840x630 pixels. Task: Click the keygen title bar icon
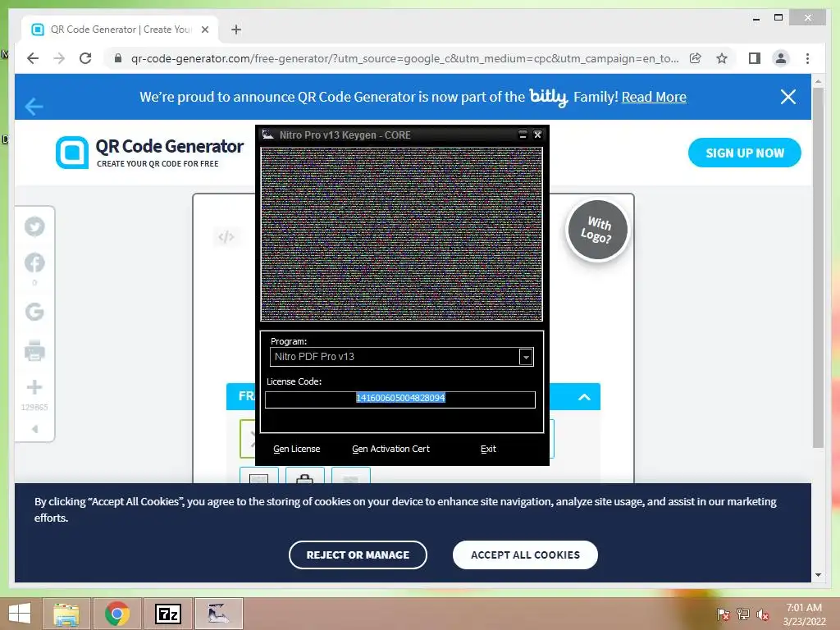click(268, 135)
